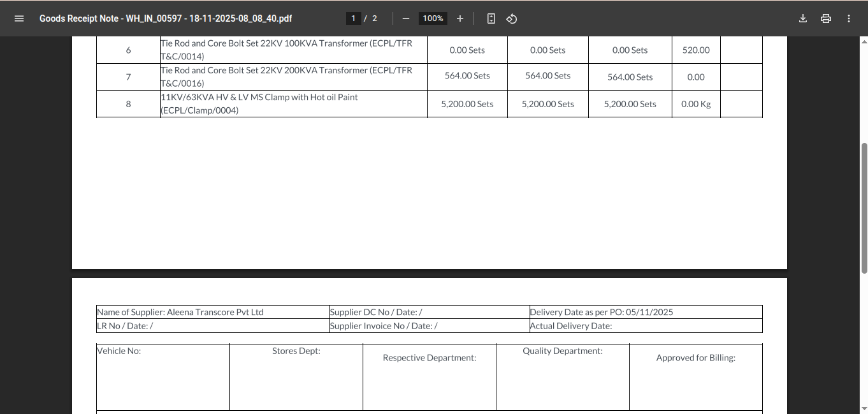Click the zoom in plus icon

460,18
